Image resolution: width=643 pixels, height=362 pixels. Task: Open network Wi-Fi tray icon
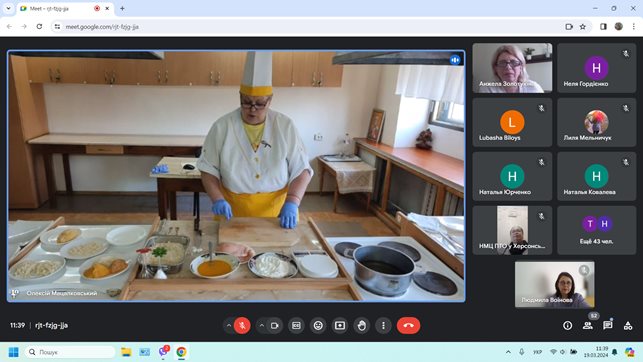(553, 352)
